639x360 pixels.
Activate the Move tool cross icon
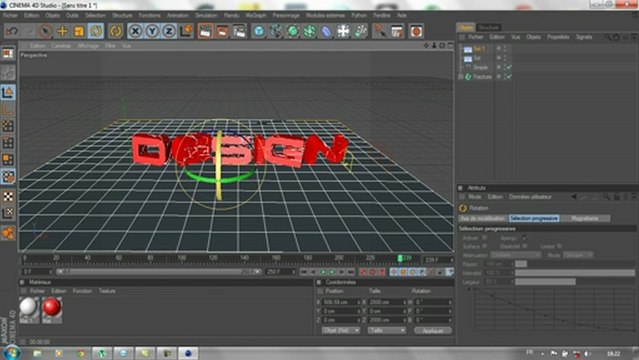[62, 31]
